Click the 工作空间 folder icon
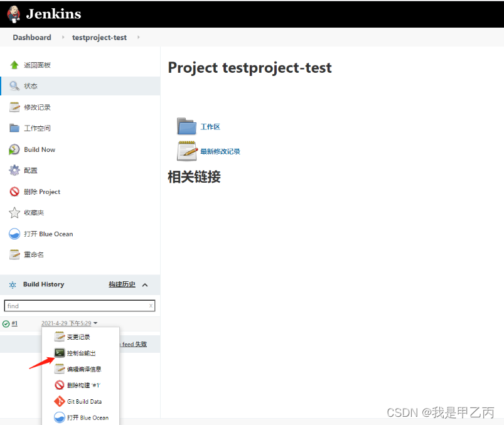Screen dimensions: 504x425 [14, 128]
